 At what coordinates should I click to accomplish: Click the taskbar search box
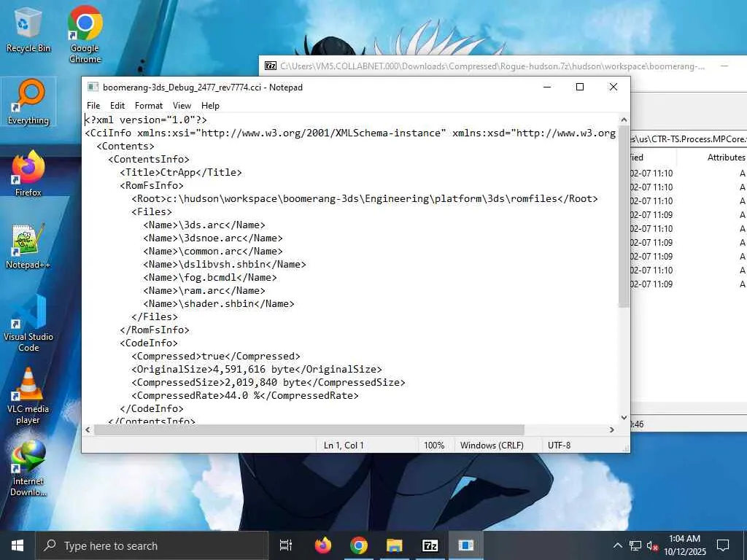pyautogui.click(x=152, y=545)
